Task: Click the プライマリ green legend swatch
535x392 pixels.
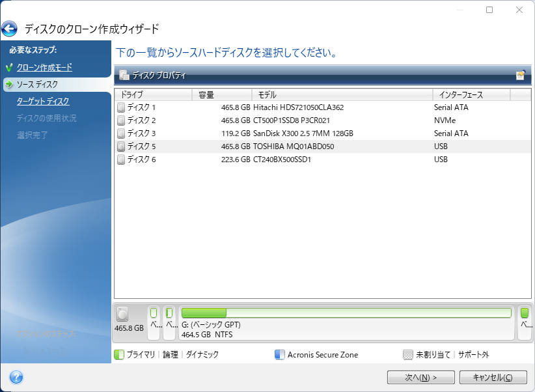Action: (119, 355)
